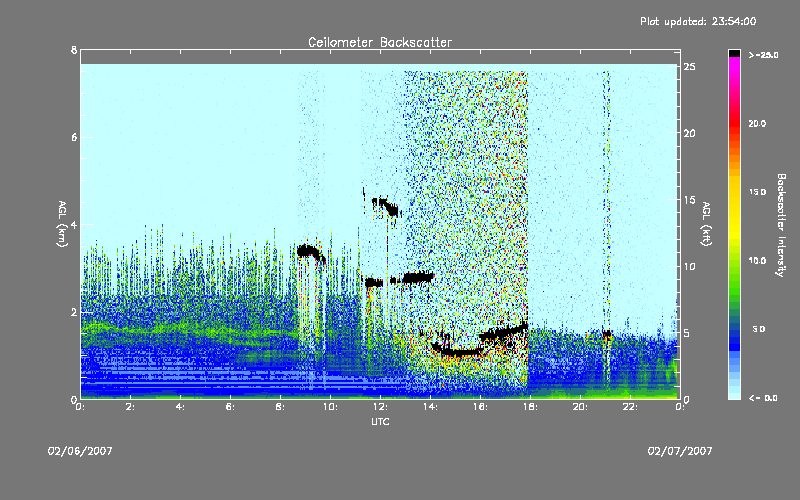Click the "6" tick on the km axis
The image size is (800, 500).
click(x=74, y=137)
